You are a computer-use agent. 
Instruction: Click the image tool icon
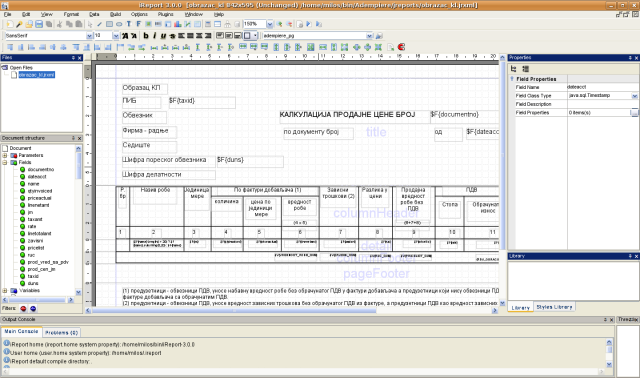tap(148, 24)
